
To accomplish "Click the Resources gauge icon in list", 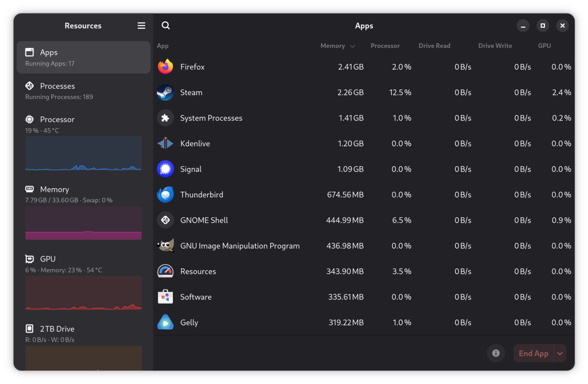I will [165, 271].
